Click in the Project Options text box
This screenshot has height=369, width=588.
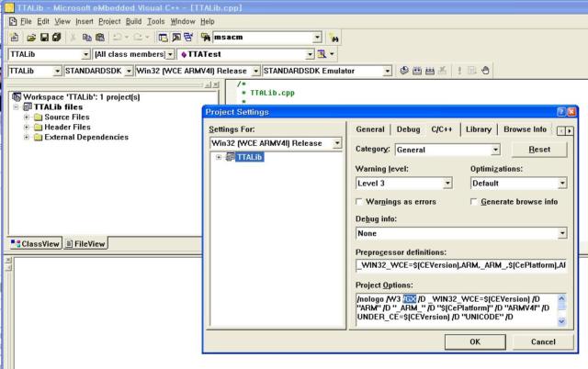coord(457,309)
